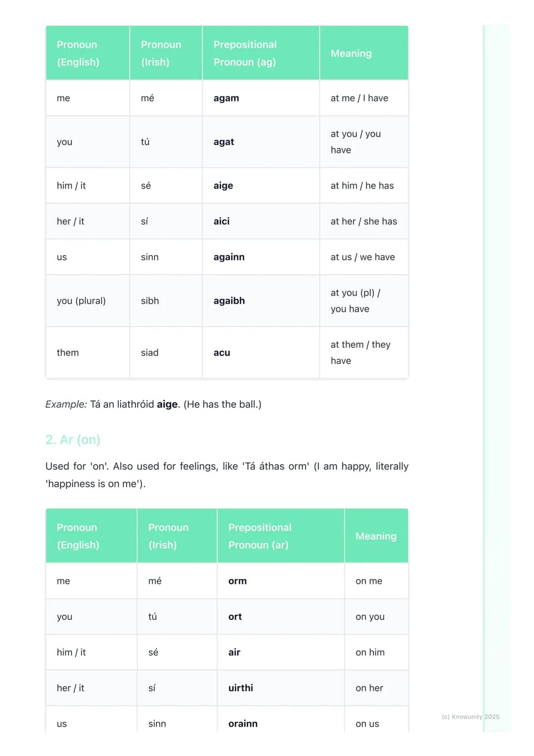
Task: Click the 'agaibh' table entry
Action: click(261, 301)
